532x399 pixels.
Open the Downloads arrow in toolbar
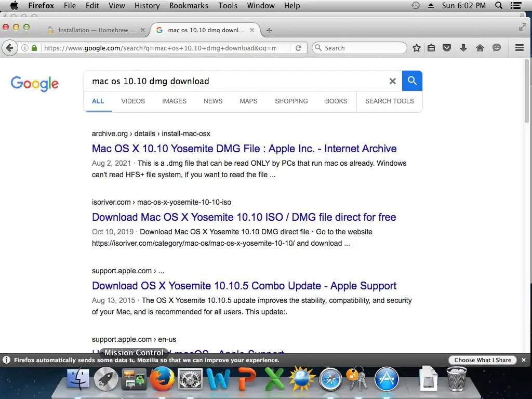(x=463, y=48)
